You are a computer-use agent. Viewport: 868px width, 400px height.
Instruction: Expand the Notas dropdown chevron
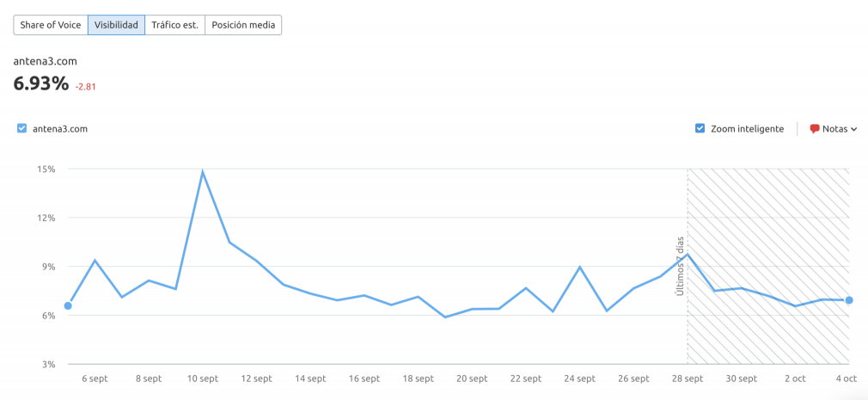pos(853,129)
